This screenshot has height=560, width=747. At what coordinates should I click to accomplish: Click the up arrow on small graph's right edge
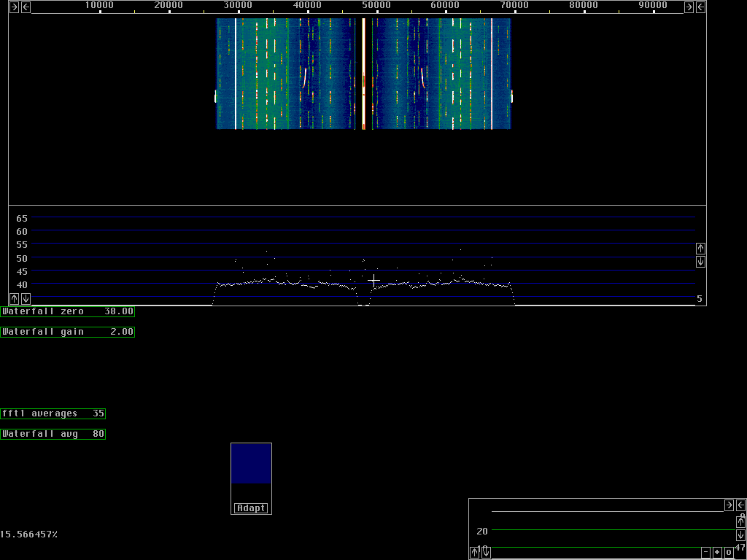pyautogui.click(x=740, y=522)
